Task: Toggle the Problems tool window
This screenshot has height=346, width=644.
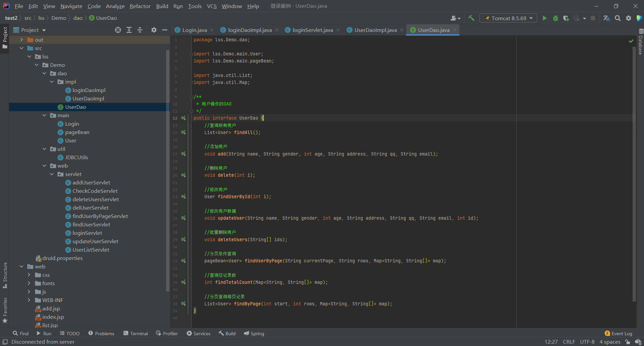Action: pos(101,334)
